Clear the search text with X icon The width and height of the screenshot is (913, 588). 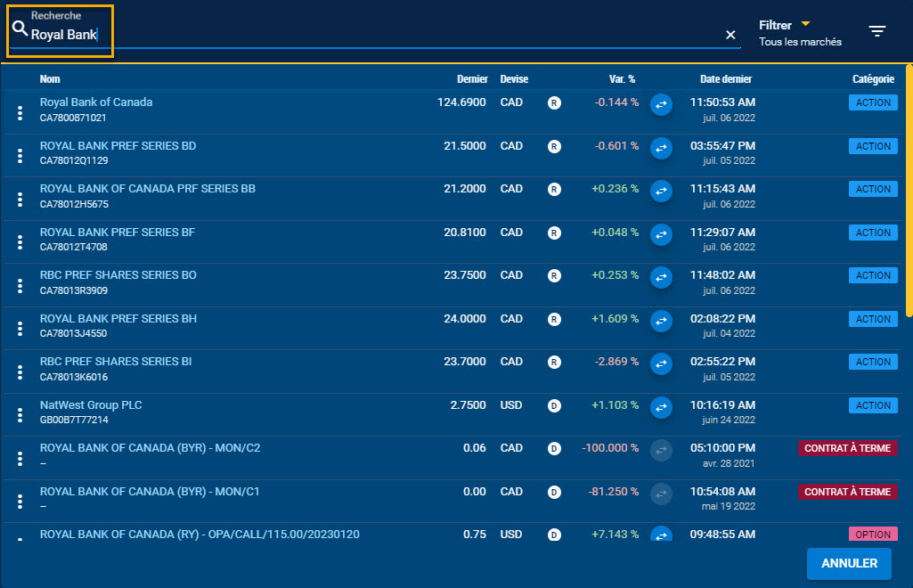(x=730, y=35)
